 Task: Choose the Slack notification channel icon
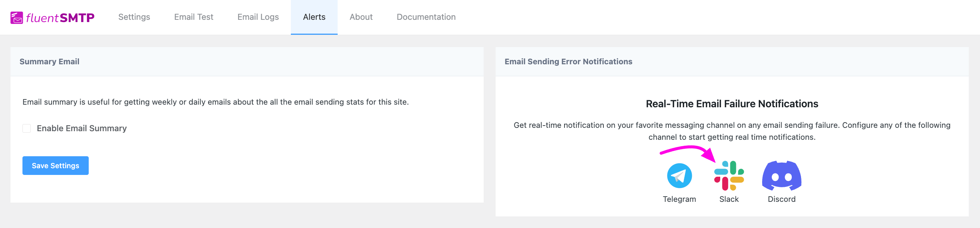pos(729,176)
